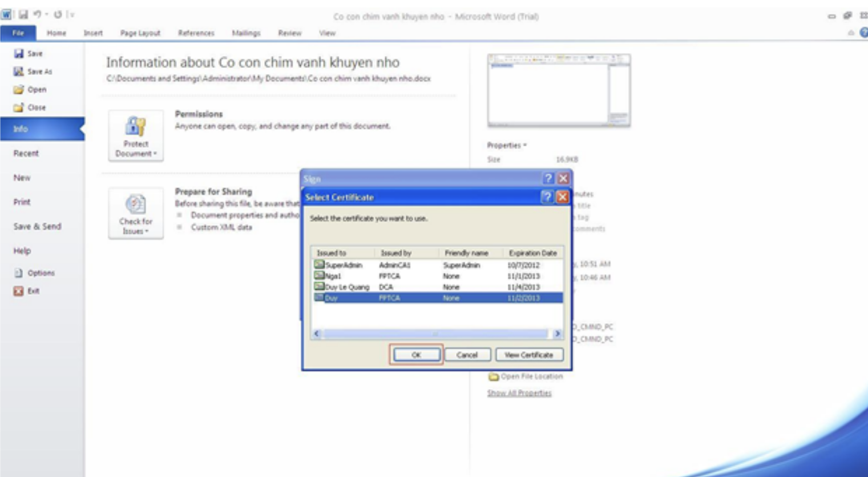Click Word logo in title bar
868x477 pixels.
pyautogui.click(x=6, y=14)
